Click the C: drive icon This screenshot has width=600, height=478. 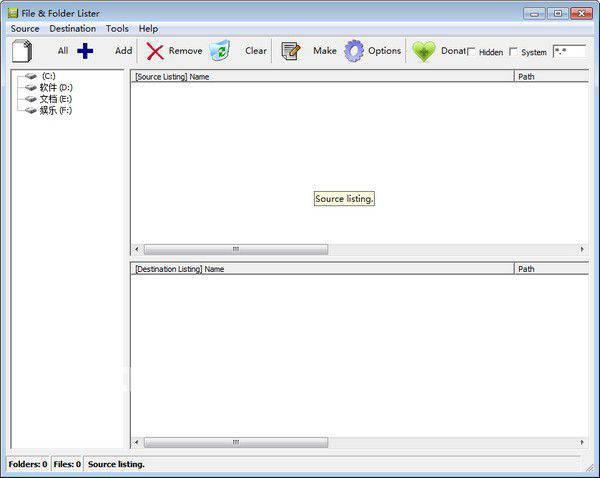(31, 76)
